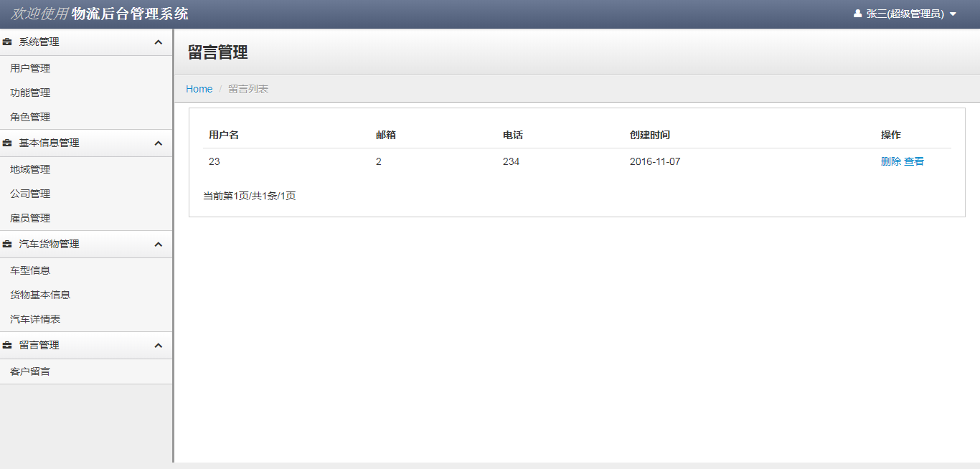This screenshot has width=980, height=469.
Task: Click the 用户名 column header
Action: [x=224, y=135]
